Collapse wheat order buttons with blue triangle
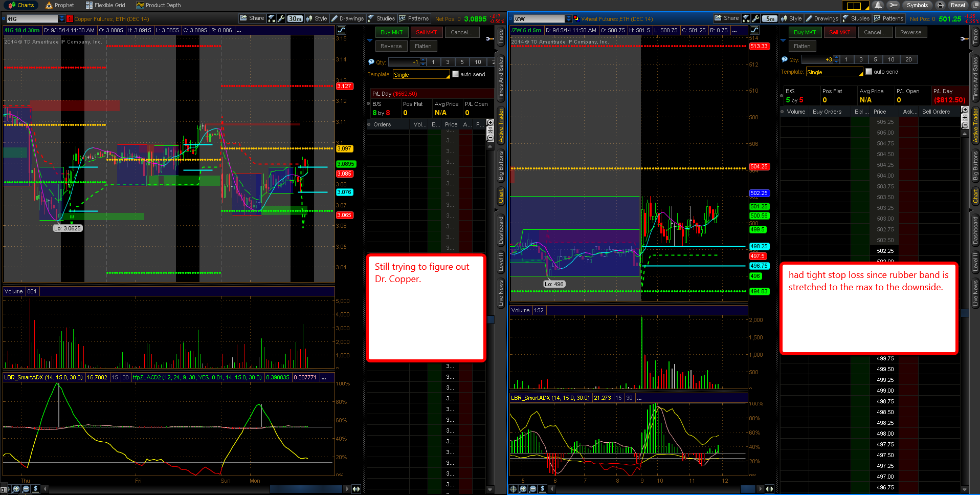 783,40
